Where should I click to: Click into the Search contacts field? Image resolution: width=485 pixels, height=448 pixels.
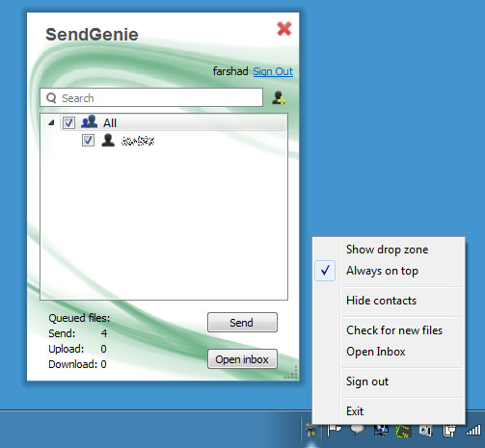(151, 97)
